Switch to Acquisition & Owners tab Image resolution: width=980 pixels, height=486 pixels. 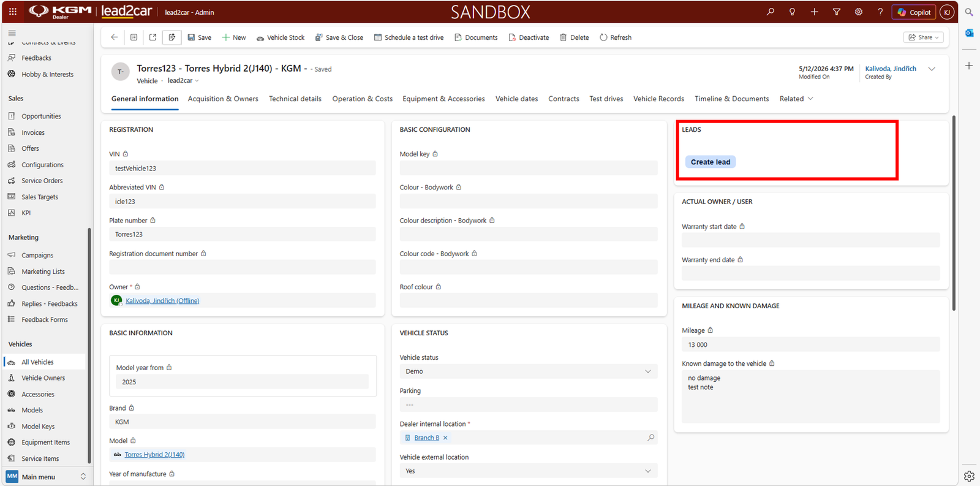pyautogui.click(x=223, y=99)
